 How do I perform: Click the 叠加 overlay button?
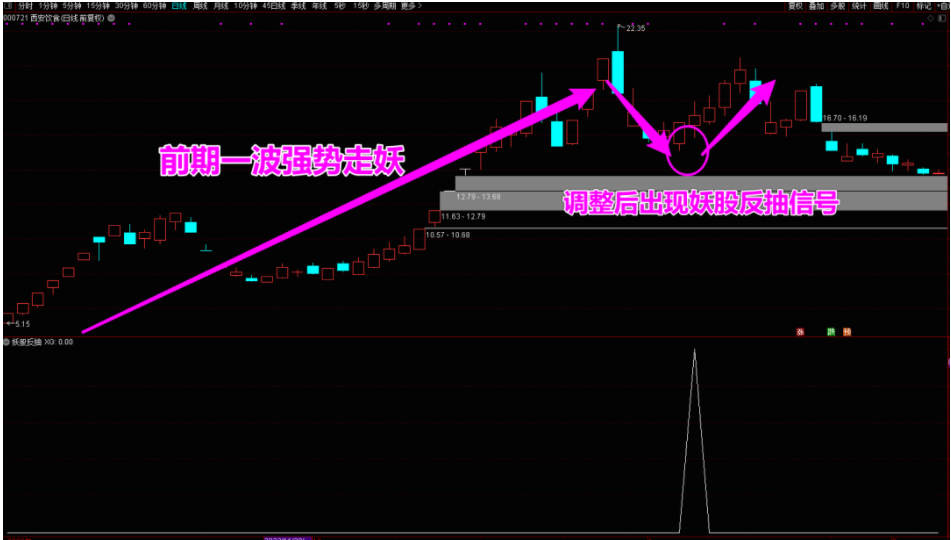point(816,6)
